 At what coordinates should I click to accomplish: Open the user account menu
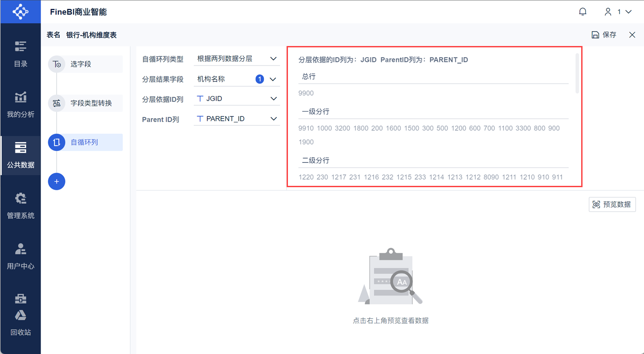pos(618,12)
